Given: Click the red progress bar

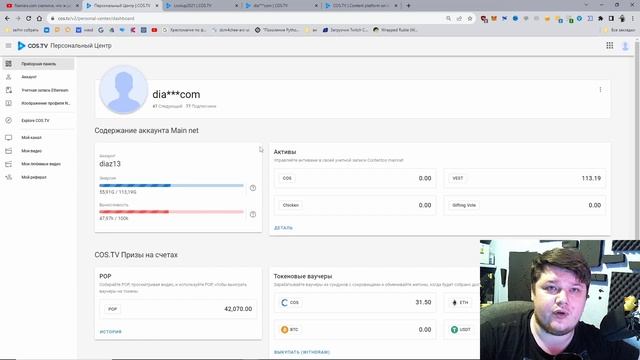Looking at the screenshot, I should (x=171, y=212).
